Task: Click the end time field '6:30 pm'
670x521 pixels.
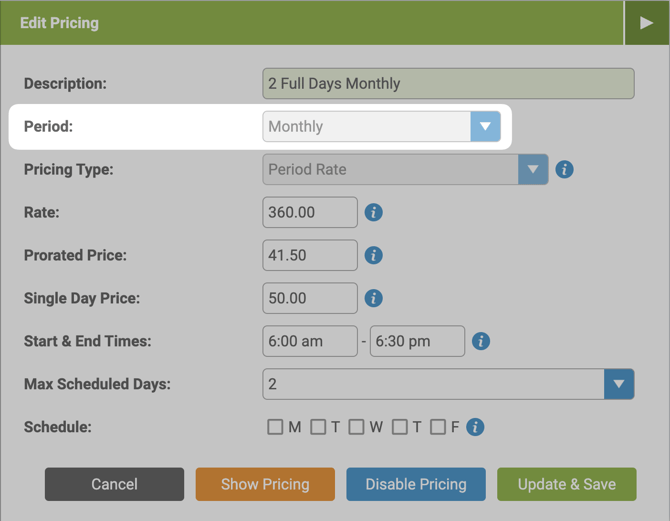Action: tap(417, 341)
